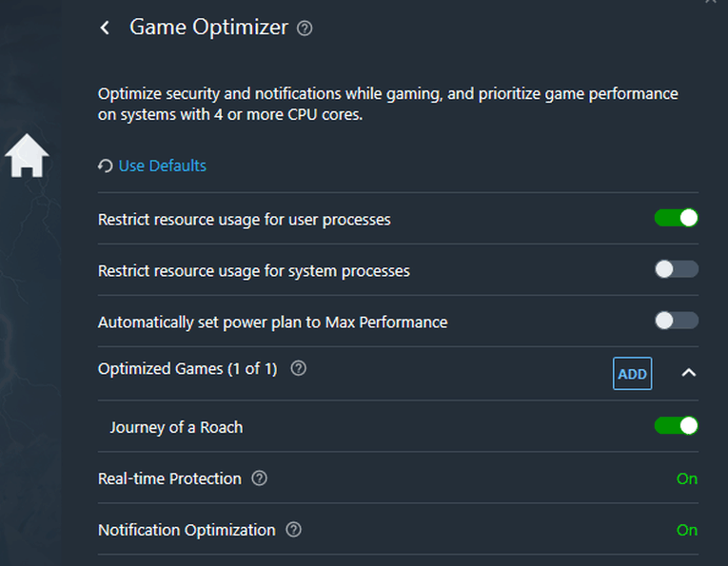Open Real-time Protection On setting
The image size is (728, 566).
tap(686, 478)
